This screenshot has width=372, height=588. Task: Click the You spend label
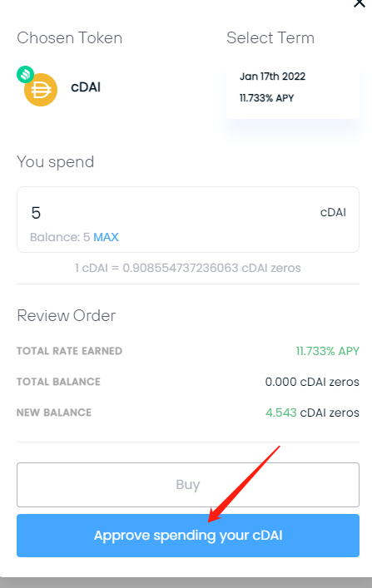[55, 162]
